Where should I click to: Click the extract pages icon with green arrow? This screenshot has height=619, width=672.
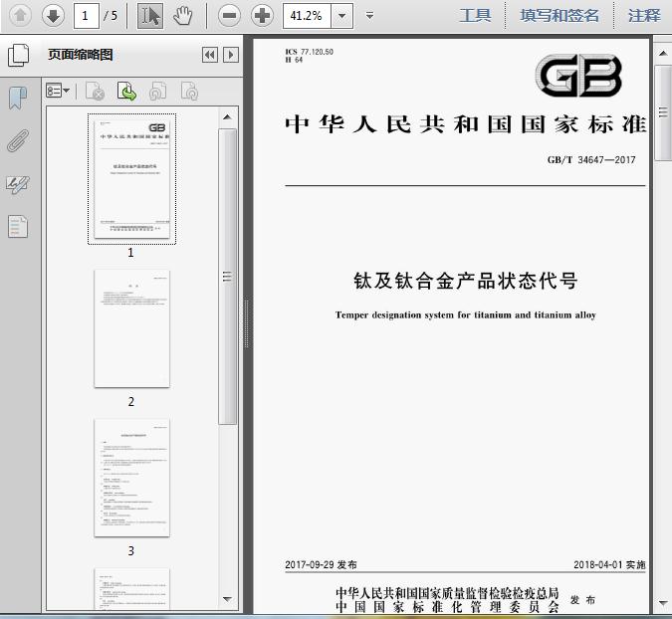127,92
